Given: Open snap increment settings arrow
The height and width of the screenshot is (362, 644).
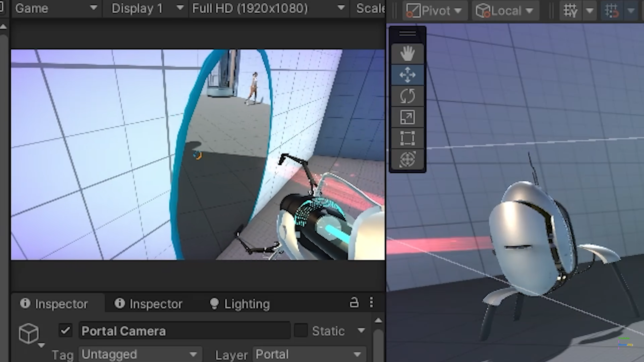Looking at the screenshot, I should [631, 11].
